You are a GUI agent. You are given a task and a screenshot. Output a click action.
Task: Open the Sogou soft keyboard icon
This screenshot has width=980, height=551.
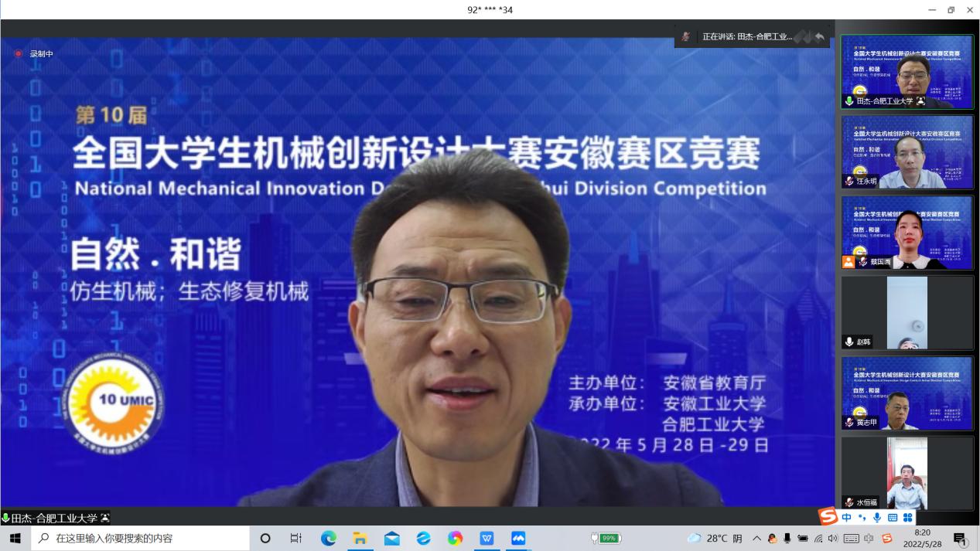pyautogui.click(x=893, y=518)
